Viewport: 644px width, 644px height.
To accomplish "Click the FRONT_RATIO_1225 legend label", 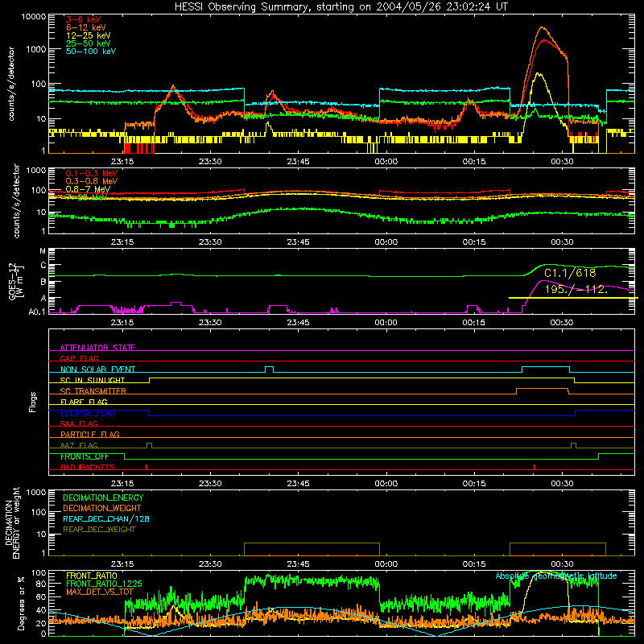I will 104,584.
